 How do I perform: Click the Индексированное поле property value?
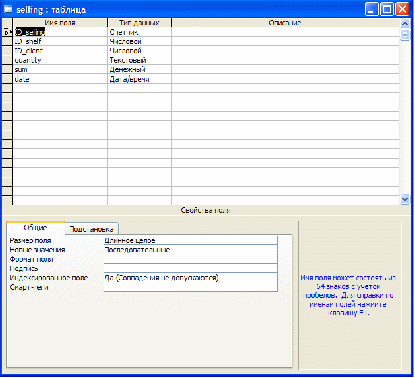[x=190, y=277]
